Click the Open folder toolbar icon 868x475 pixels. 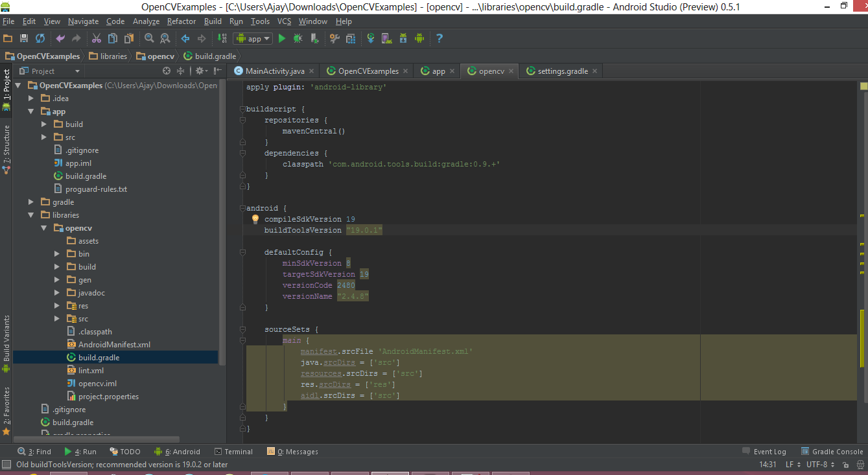click(8, 39)
